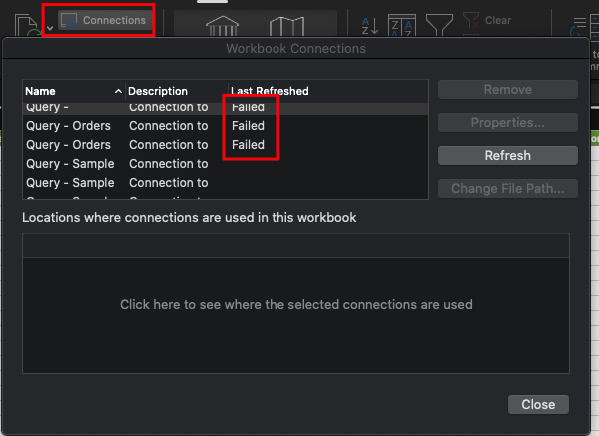Select the highlighted top Query row

225,108
